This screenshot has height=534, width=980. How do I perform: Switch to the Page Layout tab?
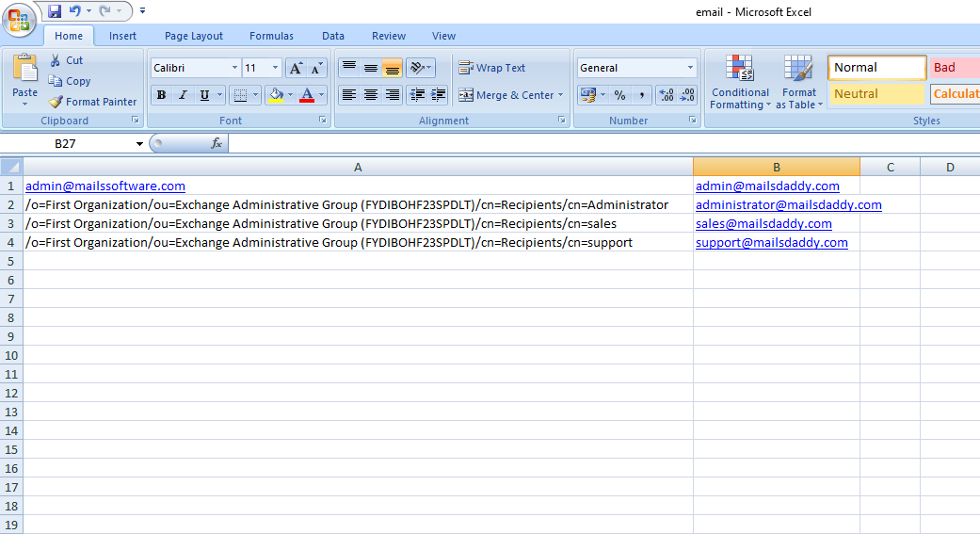(x=194, y=36)
